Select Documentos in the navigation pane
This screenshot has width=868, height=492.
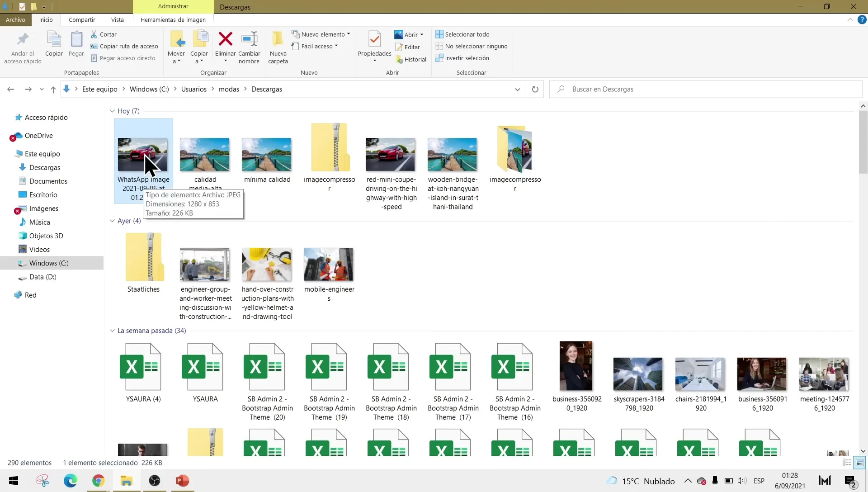click(x=48, y=181)
